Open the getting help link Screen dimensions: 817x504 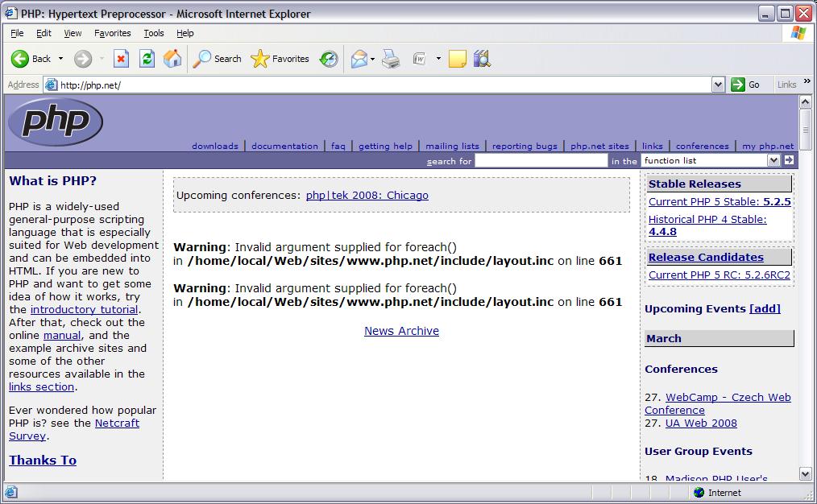coord(386,147)
